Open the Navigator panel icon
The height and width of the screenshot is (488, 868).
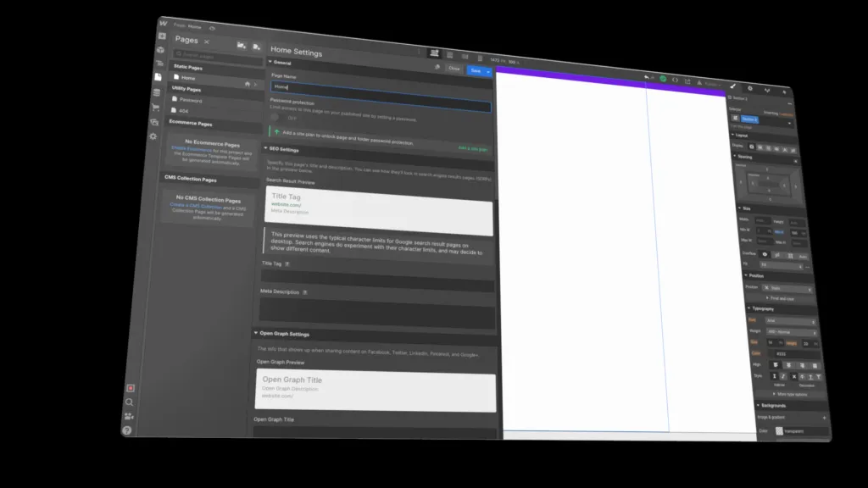pos(159,63)
